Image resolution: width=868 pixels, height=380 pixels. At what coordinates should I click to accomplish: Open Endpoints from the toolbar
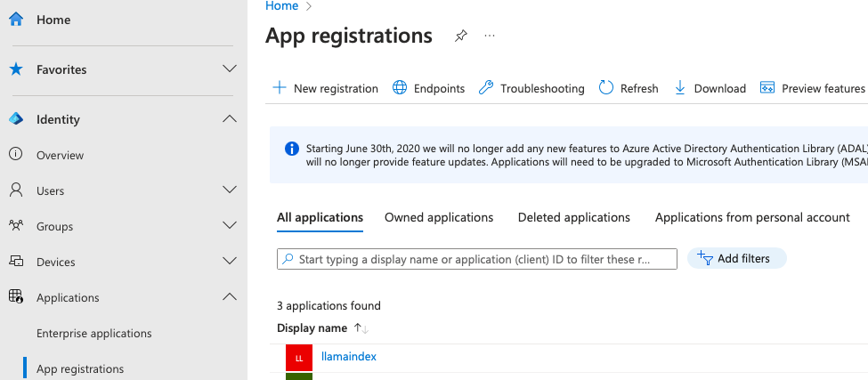428,88
